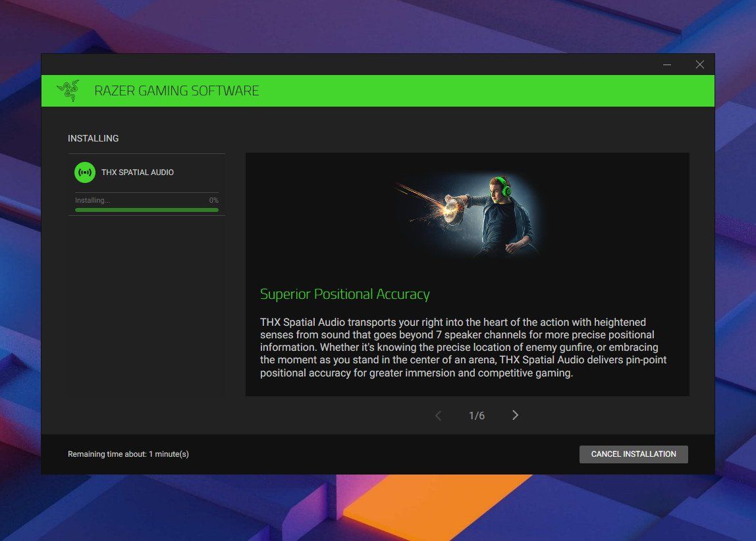This screenshot has height=541, width=756.
Task: Advance carousel with the right chevron
Action: click(515, 415)
